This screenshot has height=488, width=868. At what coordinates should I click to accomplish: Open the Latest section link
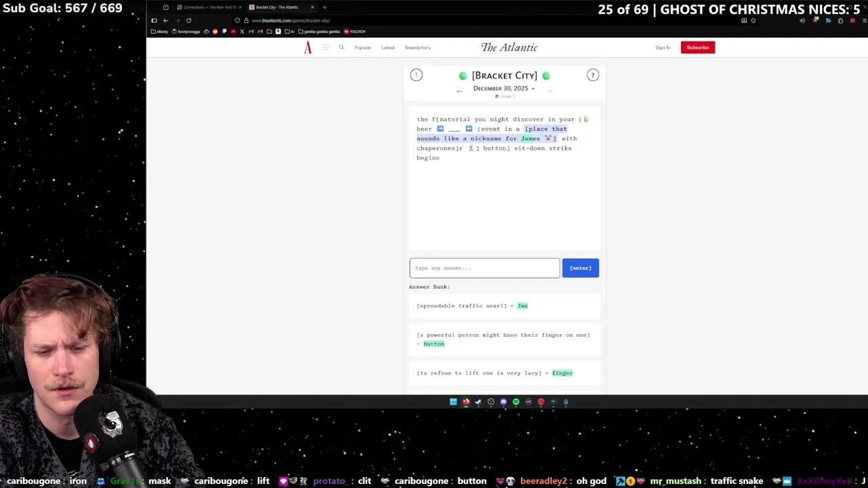pos(388,47)
